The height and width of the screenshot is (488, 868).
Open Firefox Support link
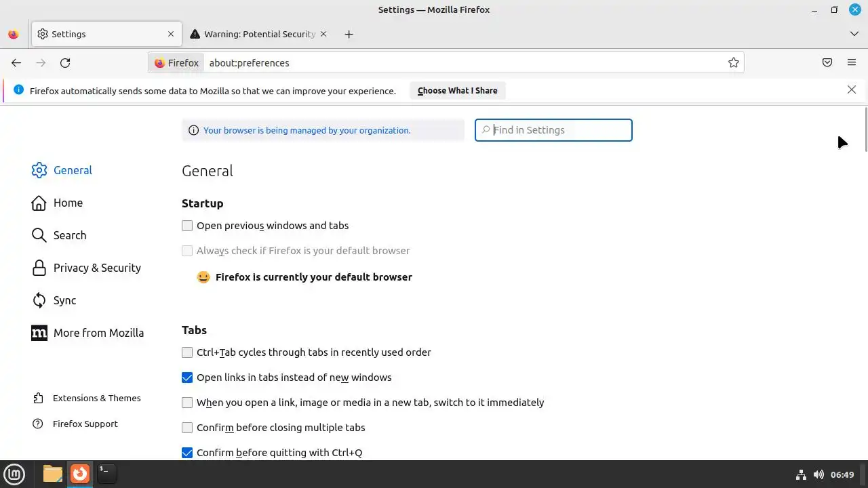click(x=75, y=424)
